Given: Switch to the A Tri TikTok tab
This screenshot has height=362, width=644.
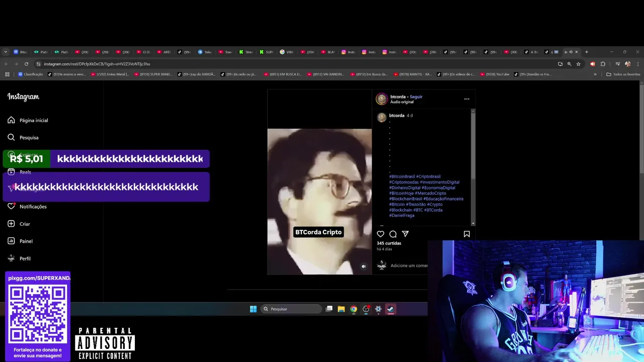Looking at the screenshot, I should click(x=531, y=52).
